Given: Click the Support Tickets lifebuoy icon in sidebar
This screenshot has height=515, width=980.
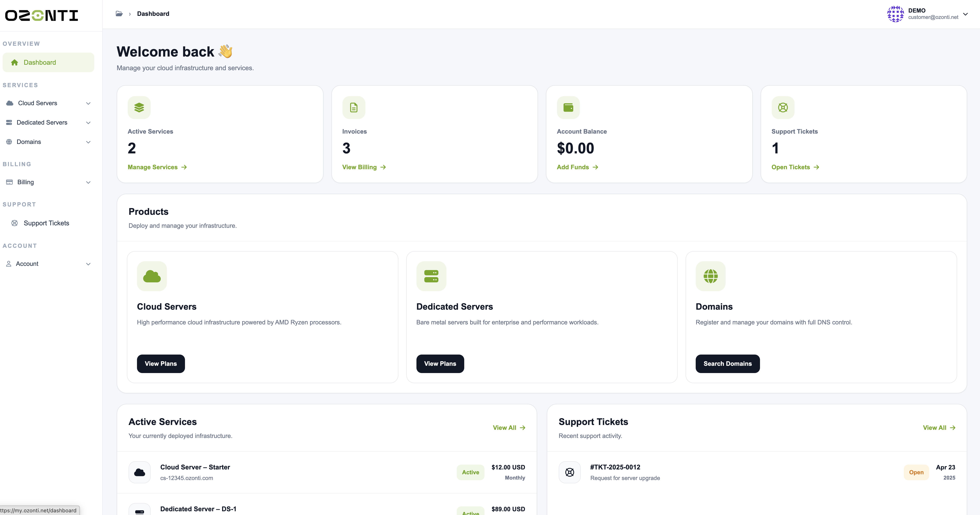Looking at the screenshot, I should (15, 223).
